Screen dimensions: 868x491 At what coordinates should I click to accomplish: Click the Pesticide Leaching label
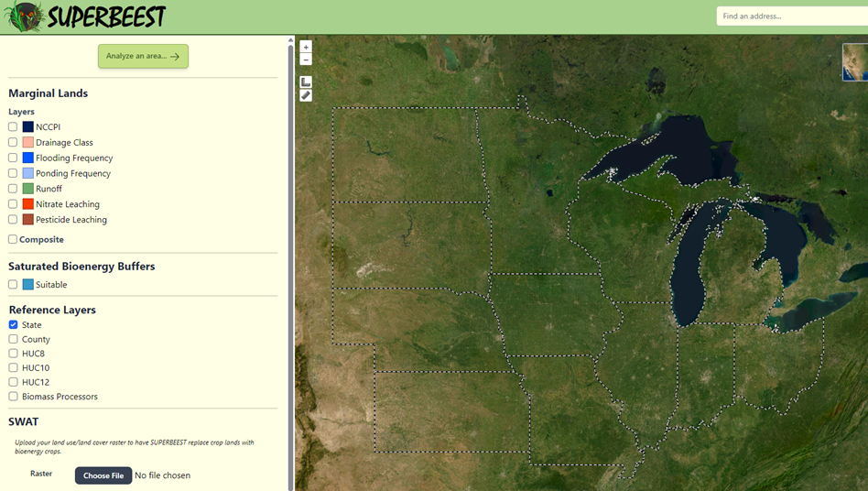(71, 220)
